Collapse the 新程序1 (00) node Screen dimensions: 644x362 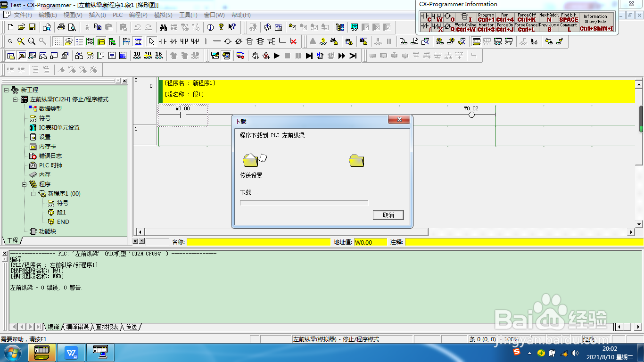pos(33,194)
